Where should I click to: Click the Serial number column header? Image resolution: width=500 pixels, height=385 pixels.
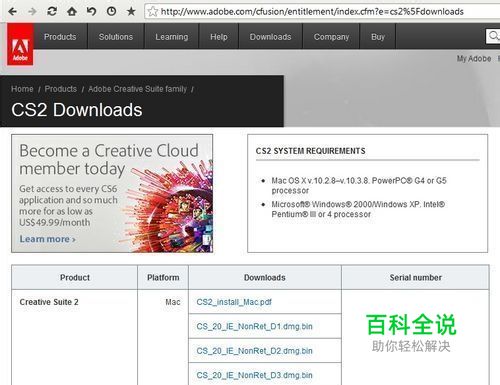pyautogui.click(x=415, y=277)
